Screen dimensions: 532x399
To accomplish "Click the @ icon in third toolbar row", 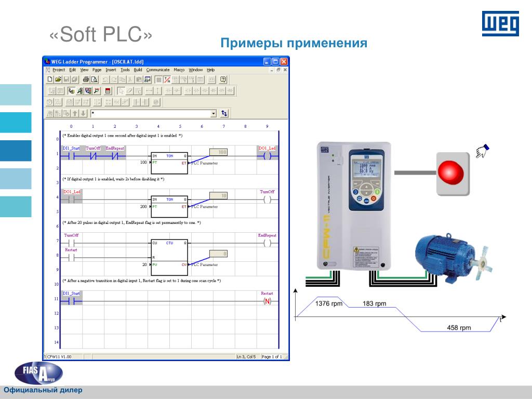I will 156,102.
